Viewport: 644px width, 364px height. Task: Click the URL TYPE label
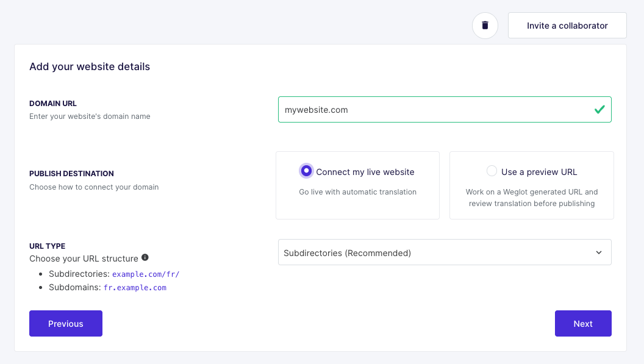point(47,246)
